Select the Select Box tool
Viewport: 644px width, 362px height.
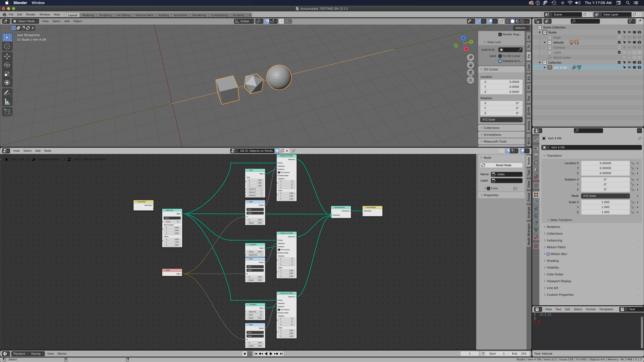pos(7,37)
